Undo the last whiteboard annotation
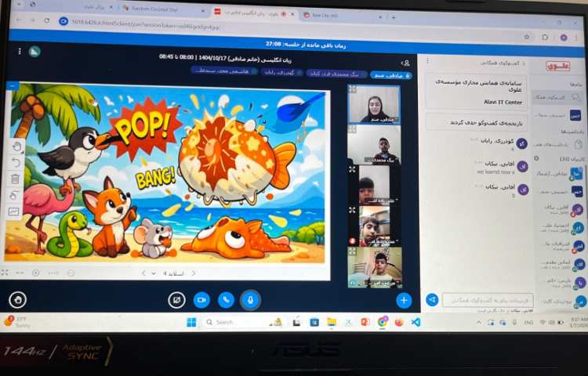The width and height of the screenshot is (588, 376). pyautogui.click(x=16, y=162)
